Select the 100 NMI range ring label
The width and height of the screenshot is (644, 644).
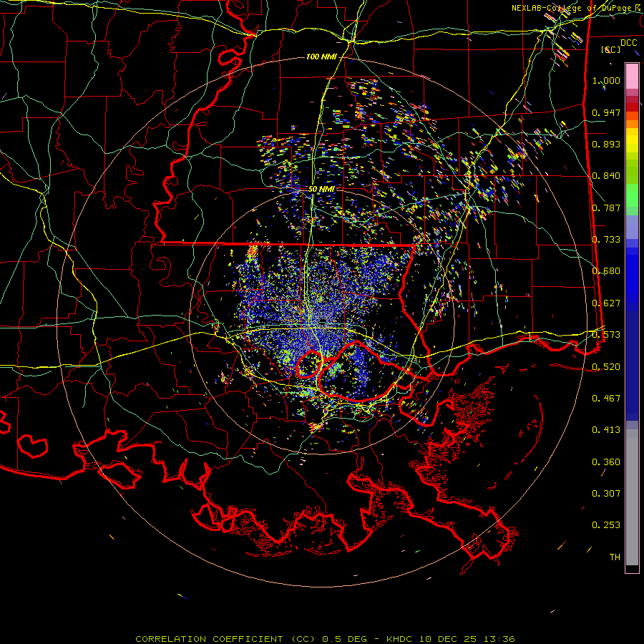click(321, 57)
